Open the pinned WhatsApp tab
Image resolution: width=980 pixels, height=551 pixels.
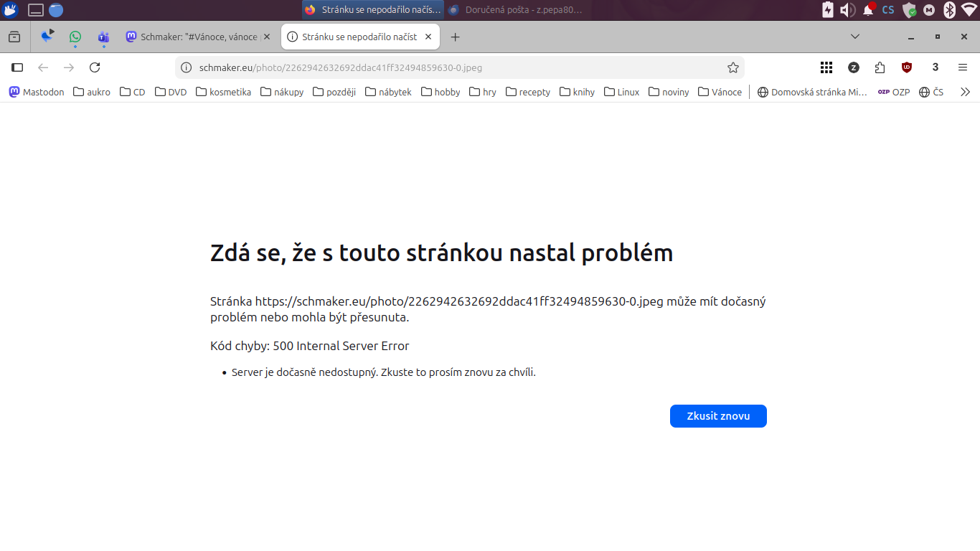point(75,37)
